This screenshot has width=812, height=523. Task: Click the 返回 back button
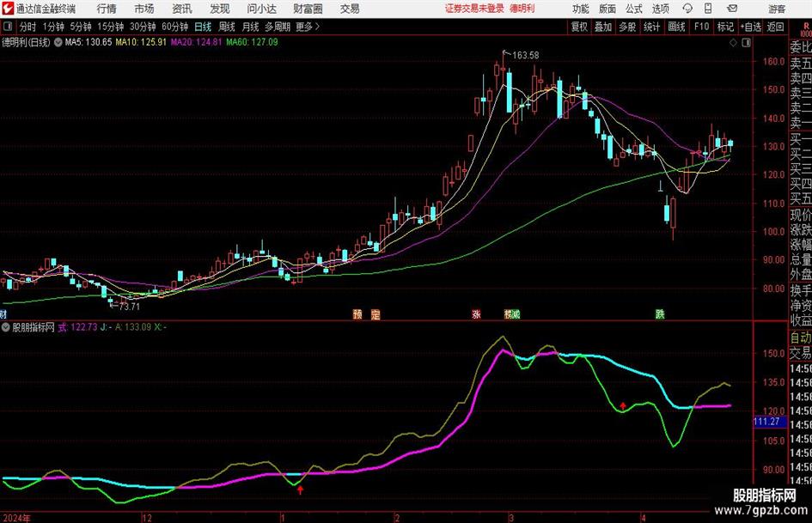(775, 27)
